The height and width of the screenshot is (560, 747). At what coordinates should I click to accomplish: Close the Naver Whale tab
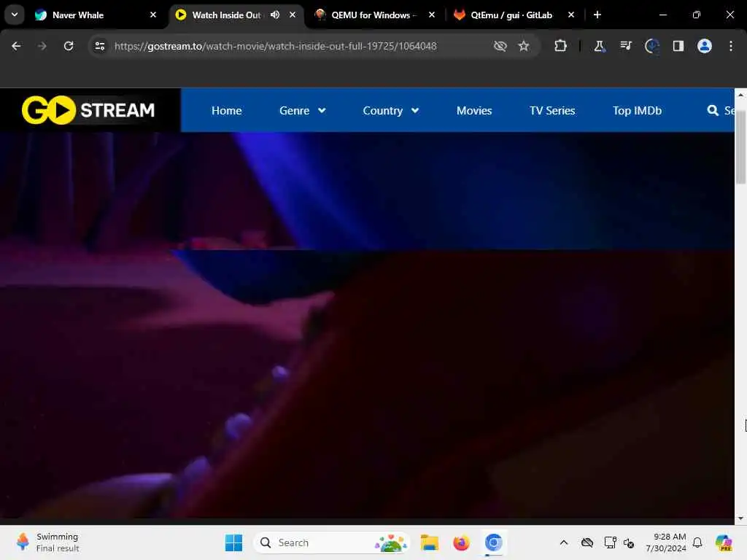coord(153,15)
